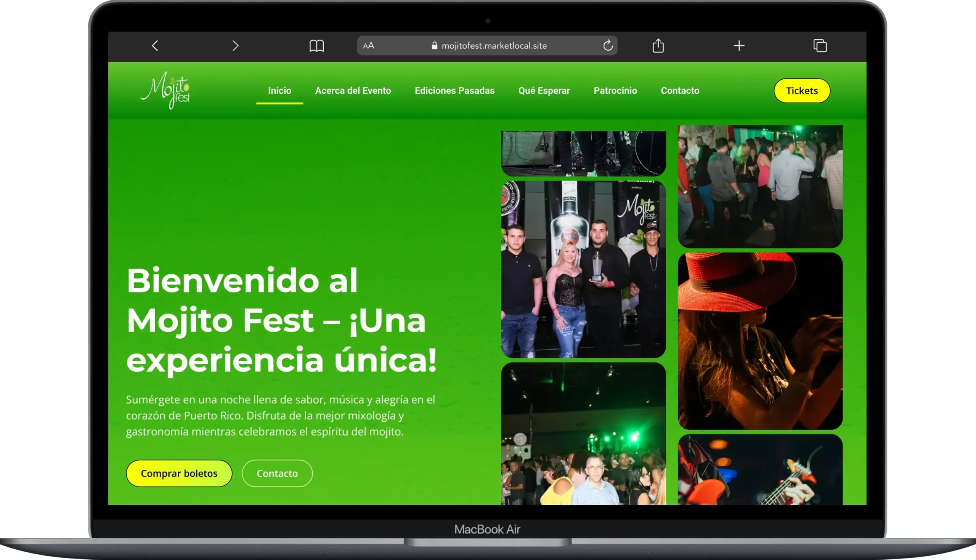Image resolution: width=976 pixels, height=560 pixels.
Task: Go to Acerca del Evento
Action: click(x=353, y=91)
